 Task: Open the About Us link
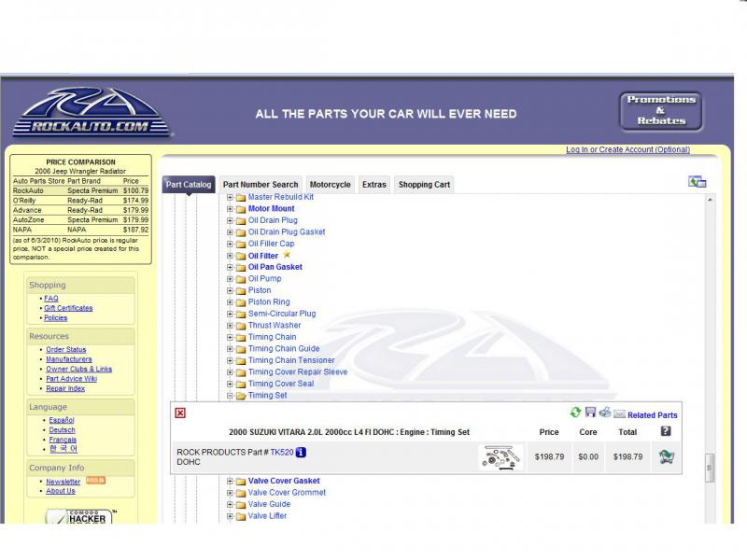(x=60, y=491)
